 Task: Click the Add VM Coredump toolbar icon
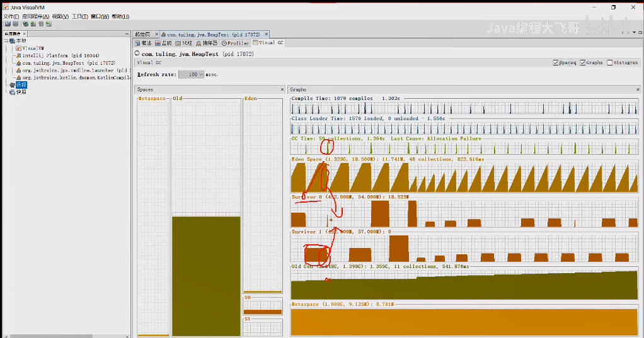pos(41,24)
